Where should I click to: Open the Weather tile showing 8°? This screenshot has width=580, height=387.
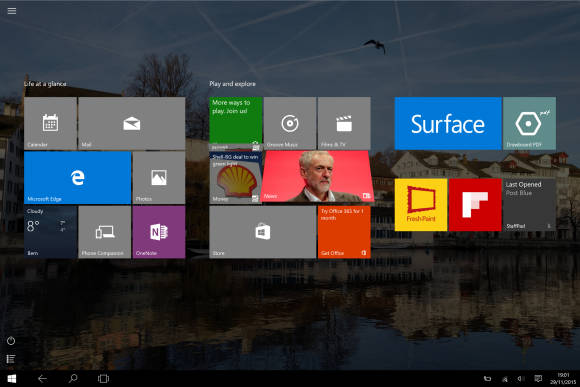click(50, 232)
